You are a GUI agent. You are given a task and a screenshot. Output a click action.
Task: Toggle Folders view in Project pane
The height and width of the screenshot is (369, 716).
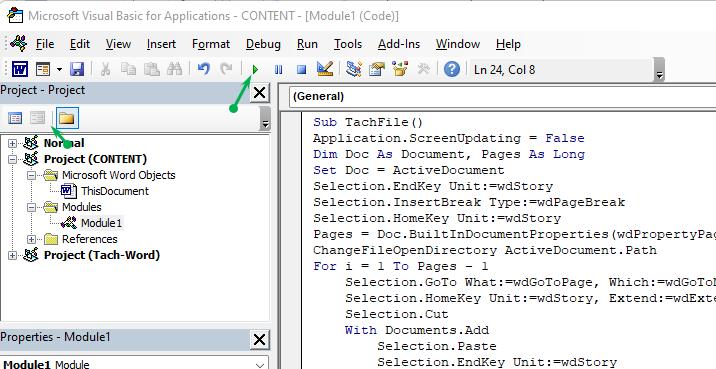(x=67, y=118)
